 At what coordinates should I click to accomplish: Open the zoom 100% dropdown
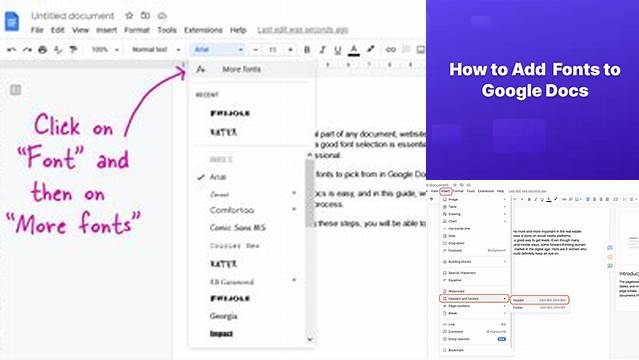point(105,50)
